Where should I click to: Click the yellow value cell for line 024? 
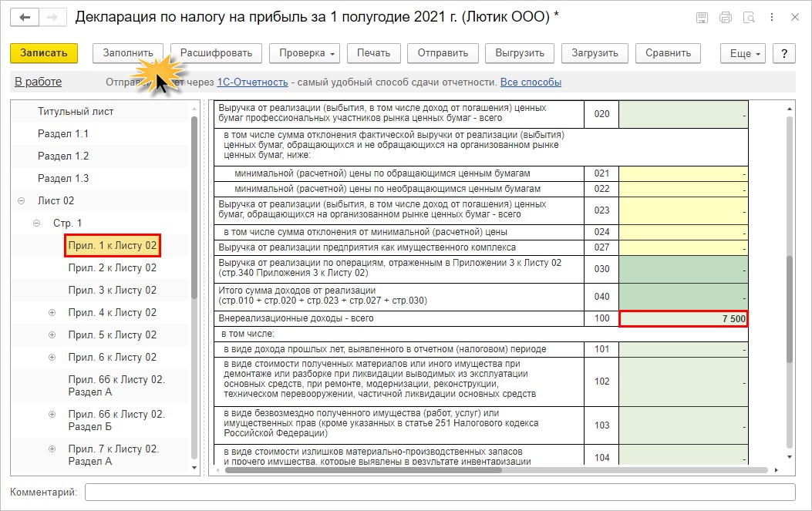(683, 232)
